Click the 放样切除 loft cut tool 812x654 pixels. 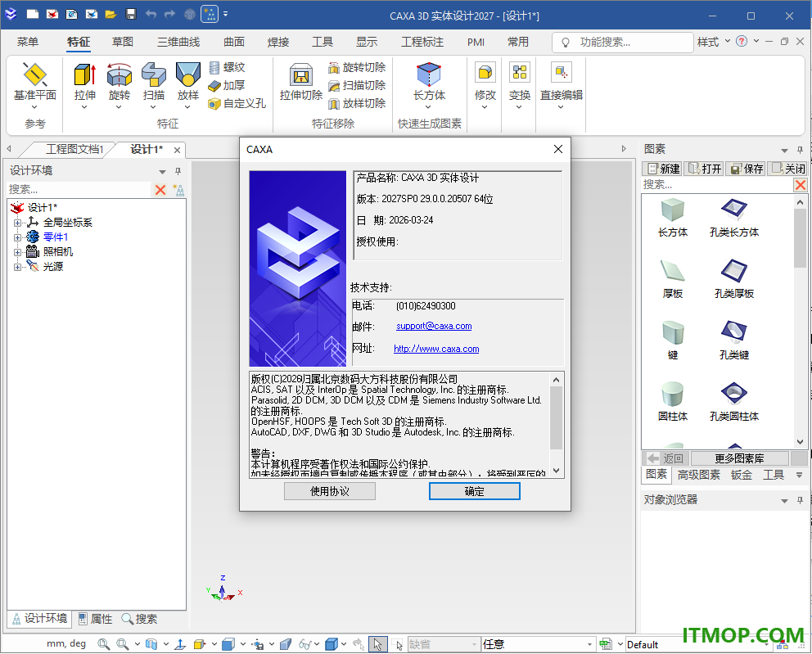pos(357,104)
